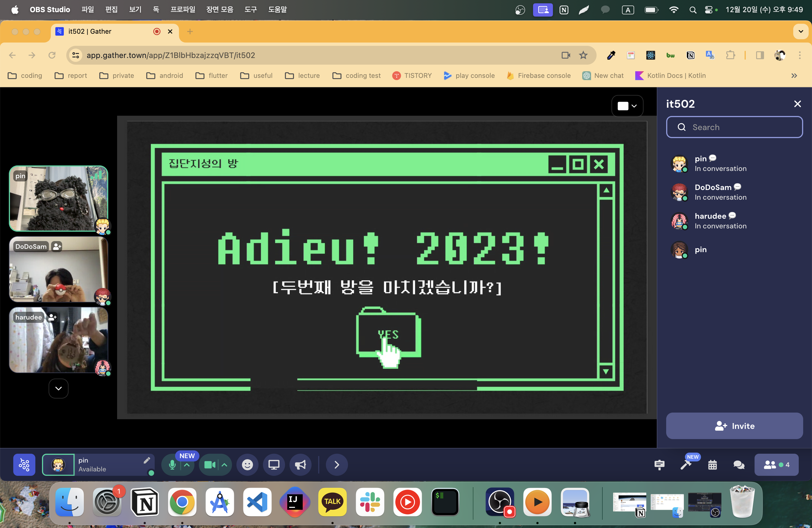The image size is (812, 528).
Task: Click the Invite button
Action: point(734,426)
